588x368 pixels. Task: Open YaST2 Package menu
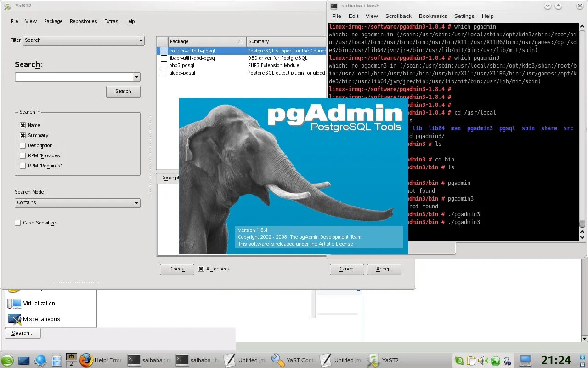pyautogui.click(x=53, y=21)
